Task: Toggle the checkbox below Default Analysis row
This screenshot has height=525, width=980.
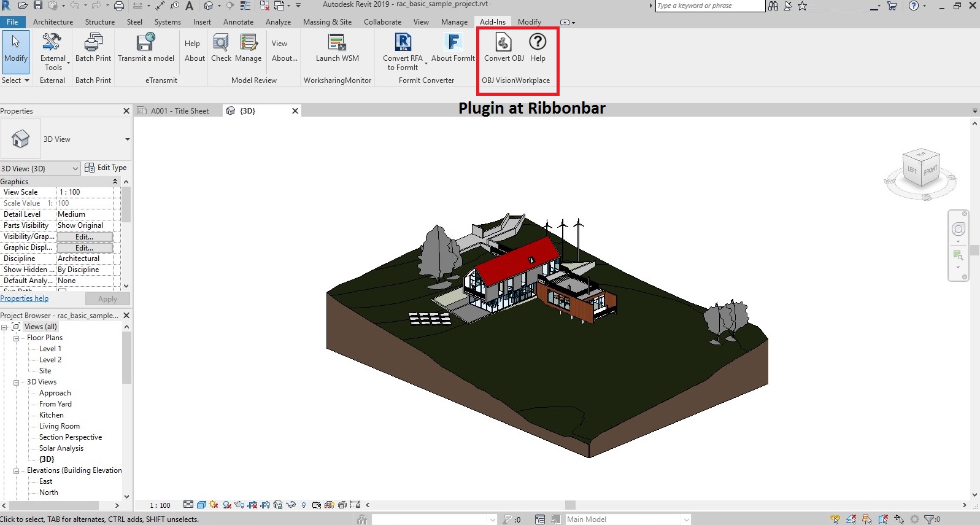Action: click(62, 289)
